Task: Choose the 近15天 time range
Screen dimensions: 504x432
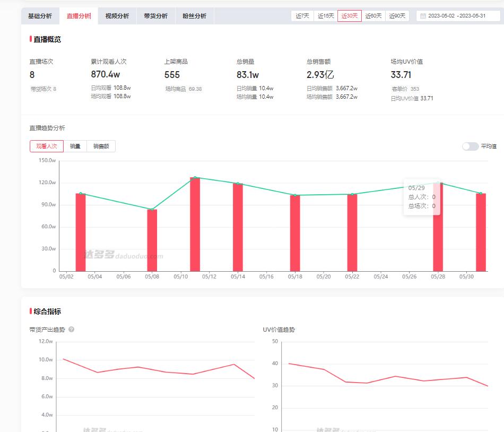Action: coord(326,16)
